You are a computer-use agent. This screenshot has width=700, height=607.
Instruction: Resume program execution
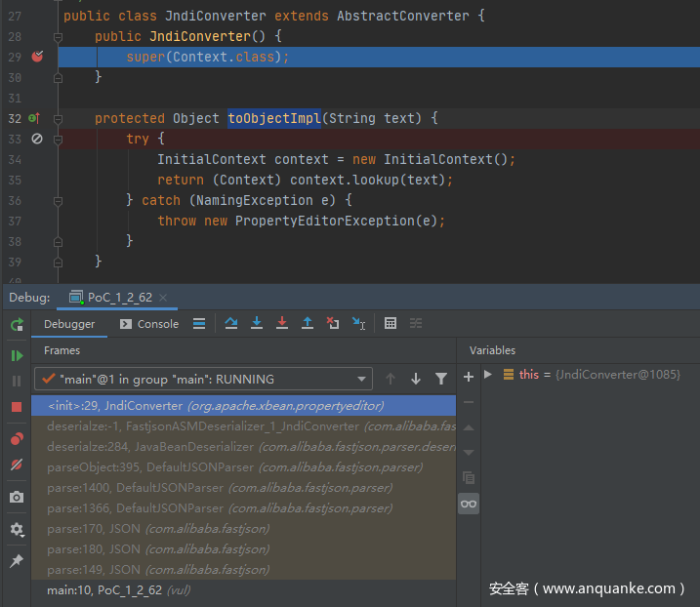coord(17,356)
